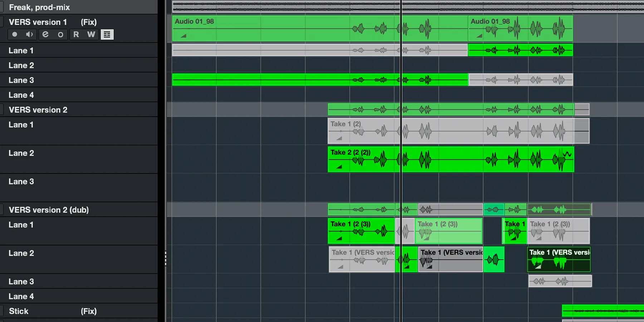
Task: Enable record on VERS version 1 track
Action: 15,35
